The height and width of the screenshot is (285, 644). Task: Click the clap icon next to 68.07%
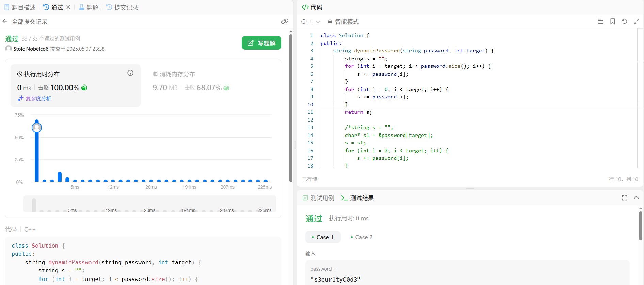[226, 88]
